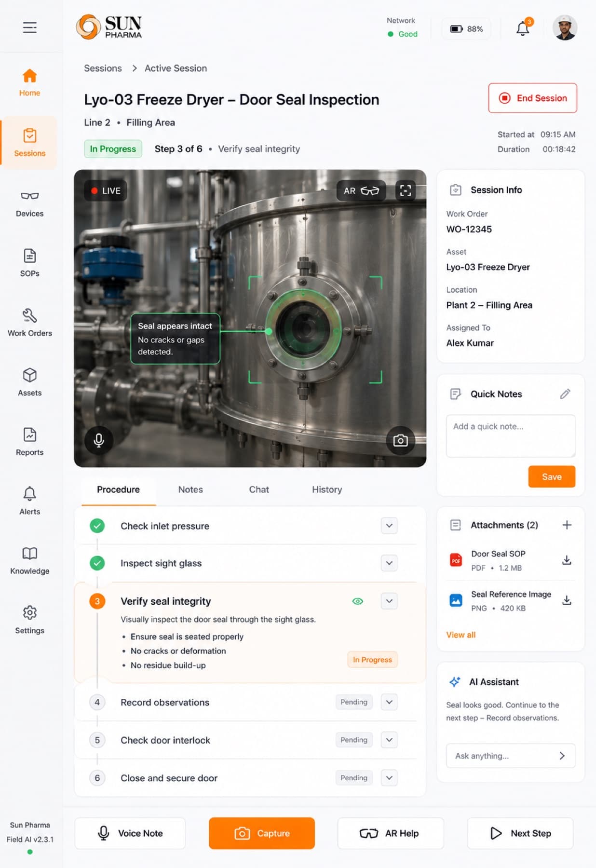Expand Close and secure door step

[x=389, y=778]
